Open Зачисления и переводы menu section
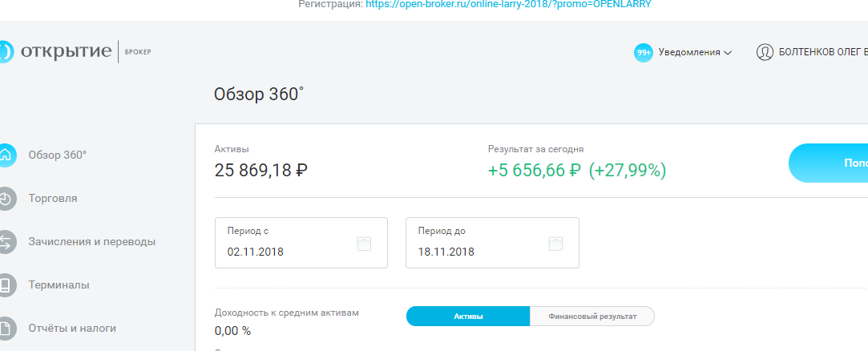Viewport: 868px width, 351px height. [91, 241]
